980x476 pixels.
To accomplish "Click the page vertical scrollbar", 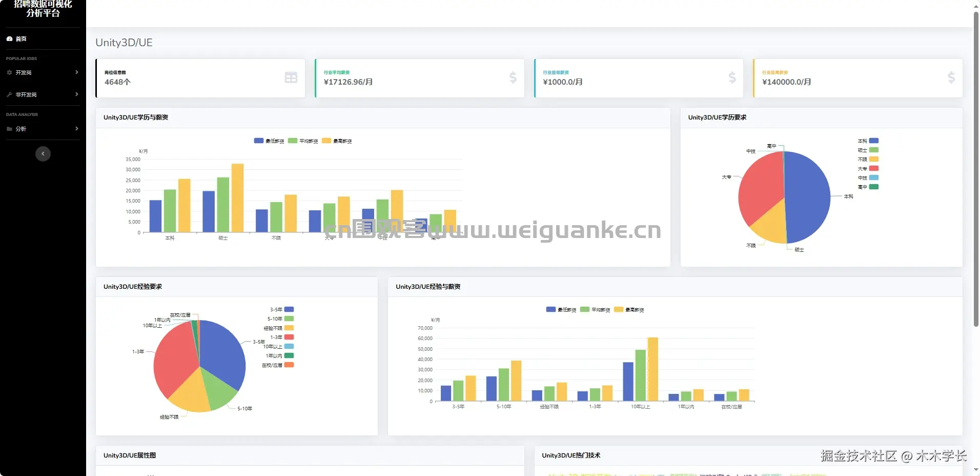I will 976,169.
